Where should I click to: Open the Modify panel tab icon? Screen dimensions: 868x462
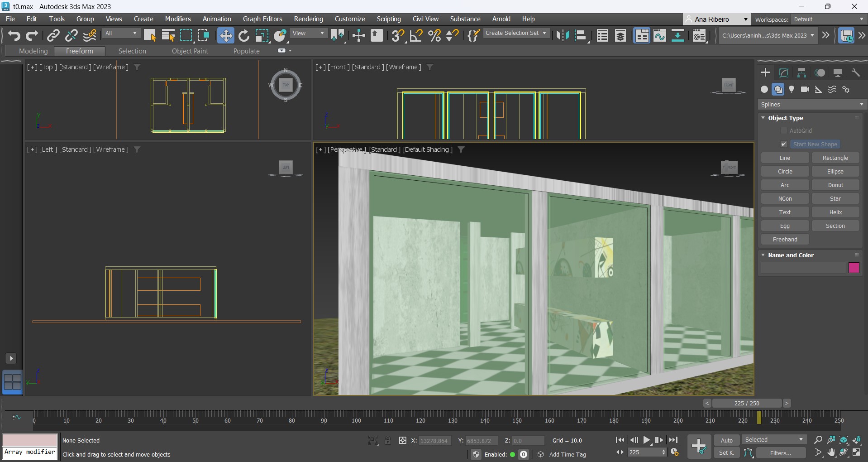(783, 73)
